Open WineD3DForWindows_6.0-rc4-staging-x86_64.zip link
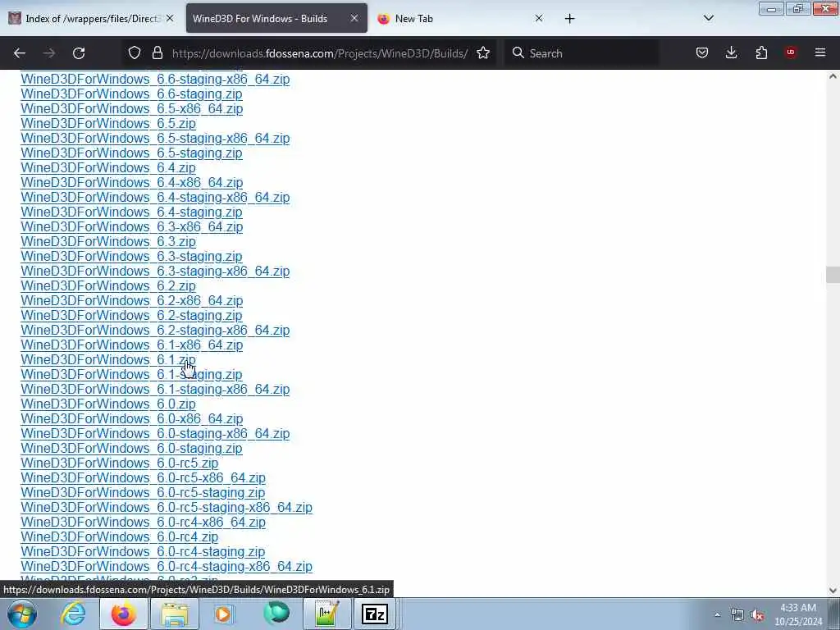This screenshot has height=630, width=840. click(x=167, y=567)
